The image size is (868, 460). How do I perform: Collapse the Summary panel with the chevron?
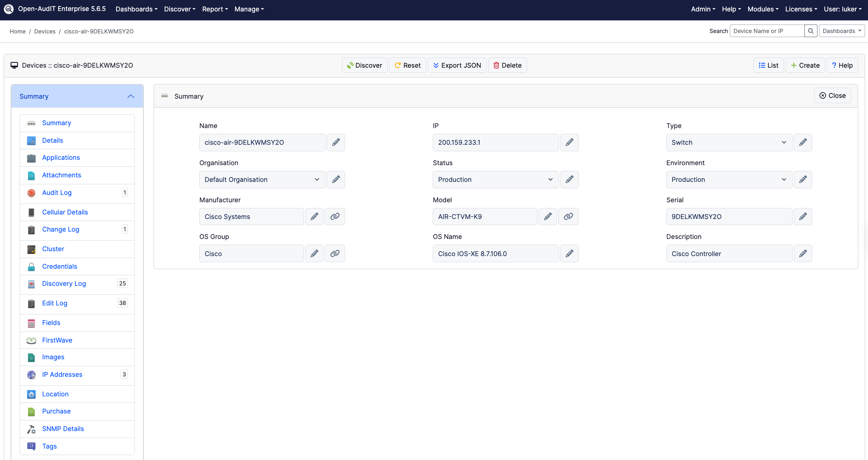pos(131,96)
